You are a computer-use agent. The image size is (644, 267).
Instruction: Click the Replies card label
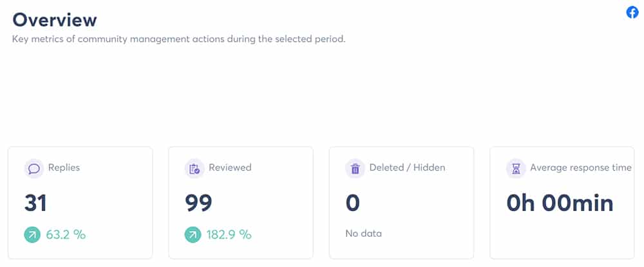click(64, 168)
